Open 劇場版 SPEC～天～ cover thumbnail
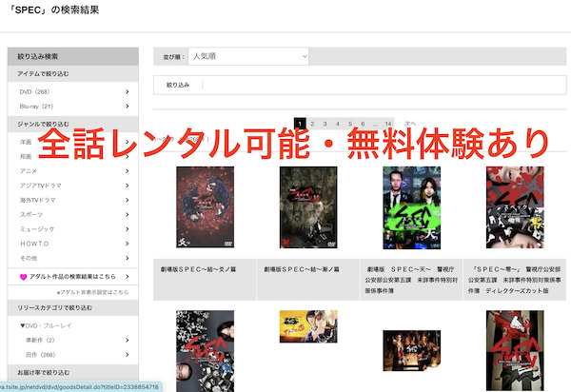The image size is (571, 392). pyautogui.click(x=411, y=207)
